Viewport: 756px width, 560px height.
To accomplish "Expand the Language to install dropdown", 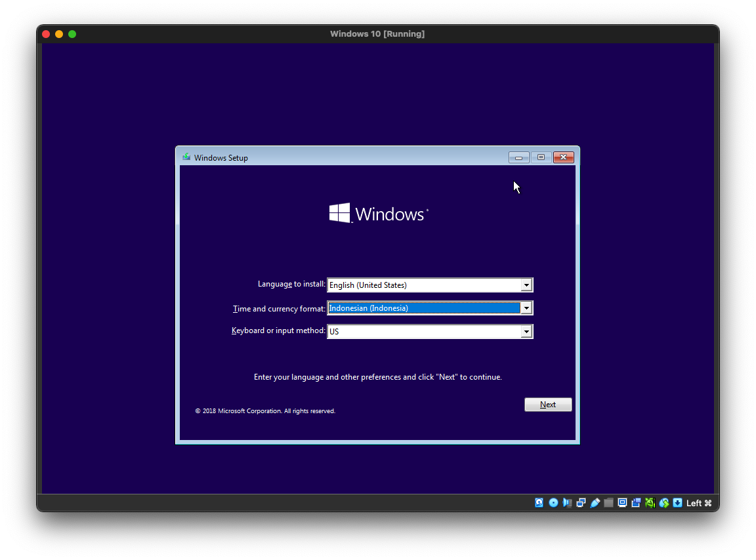I will pos(526,285).
